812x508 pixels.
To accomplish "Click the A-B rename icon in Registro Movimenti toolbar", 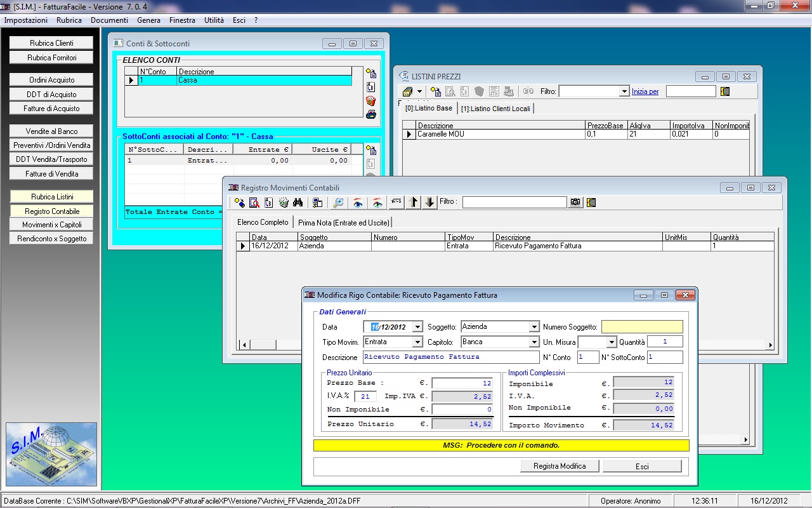I will [x=269, y=203].
